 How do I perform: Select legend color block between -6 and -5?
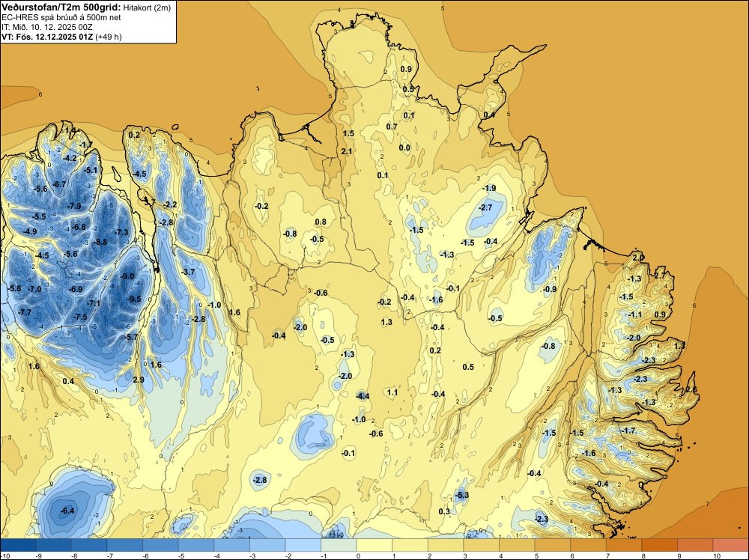160,545
